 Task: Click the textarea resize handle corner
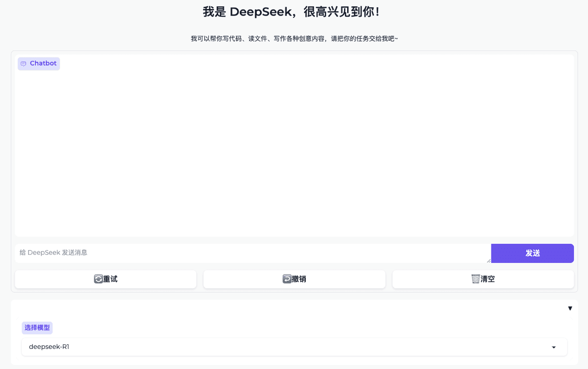click(x=488, y=260)
